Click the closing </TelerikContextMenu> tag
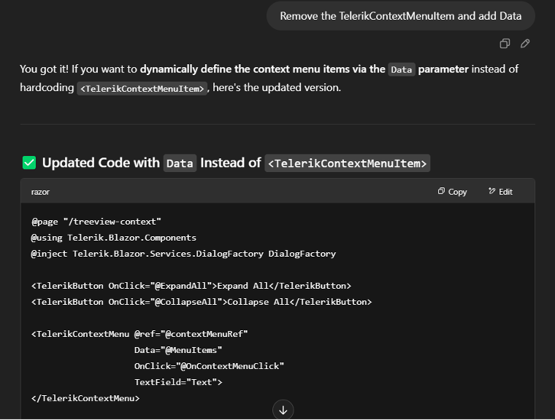The width and height of the screenshot is (555, 420). tap(85, 398)
